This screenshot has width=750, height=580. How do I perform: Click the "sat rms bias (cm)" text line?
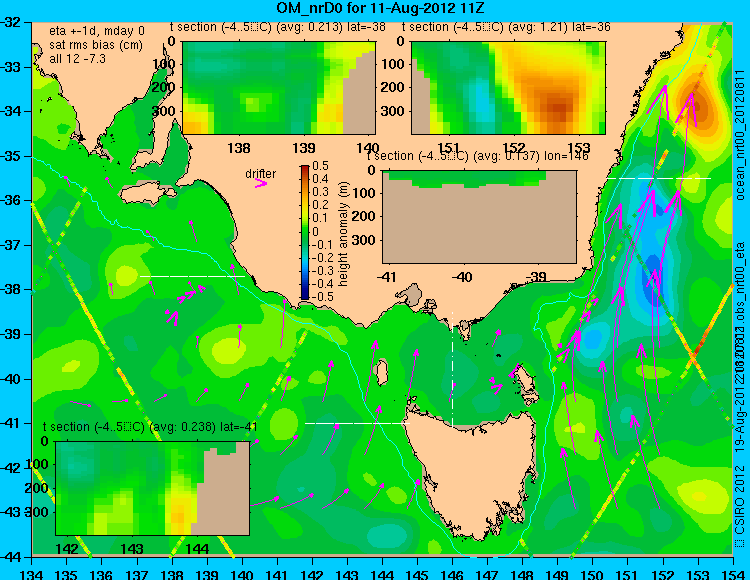(96, 45)
